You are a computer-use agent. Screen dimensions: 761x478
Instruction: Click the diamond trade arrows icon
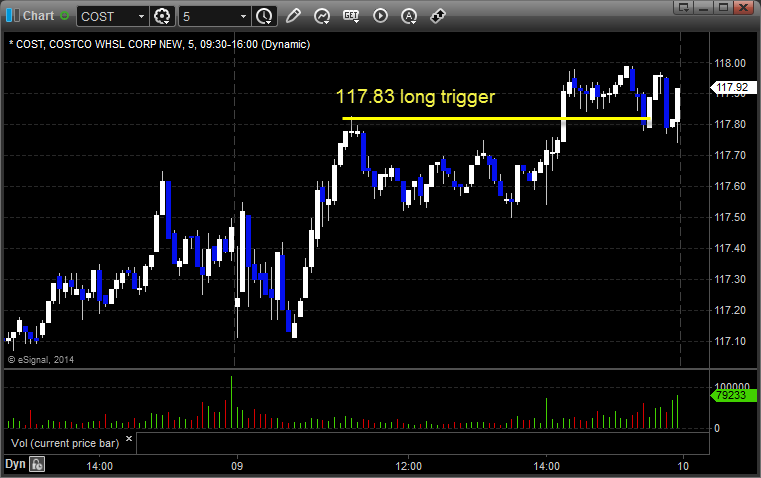(x=438, y=16)
